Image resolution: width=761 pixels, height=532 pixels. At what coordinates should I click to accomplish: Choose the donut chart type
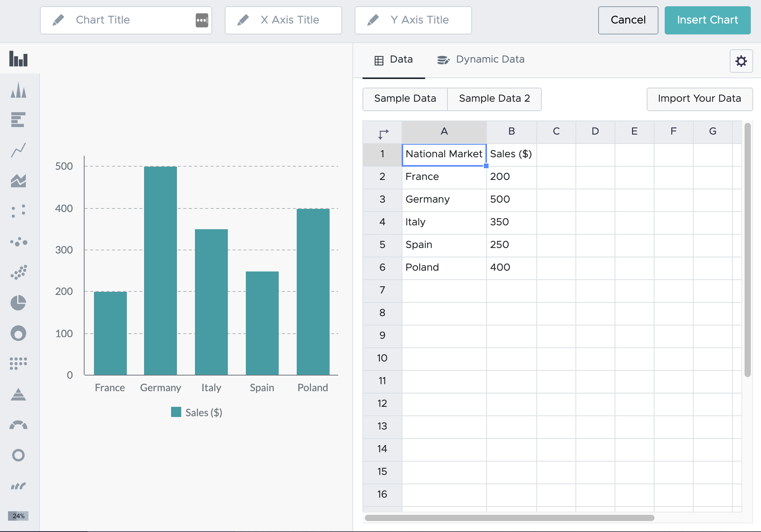tap(18, 333)
